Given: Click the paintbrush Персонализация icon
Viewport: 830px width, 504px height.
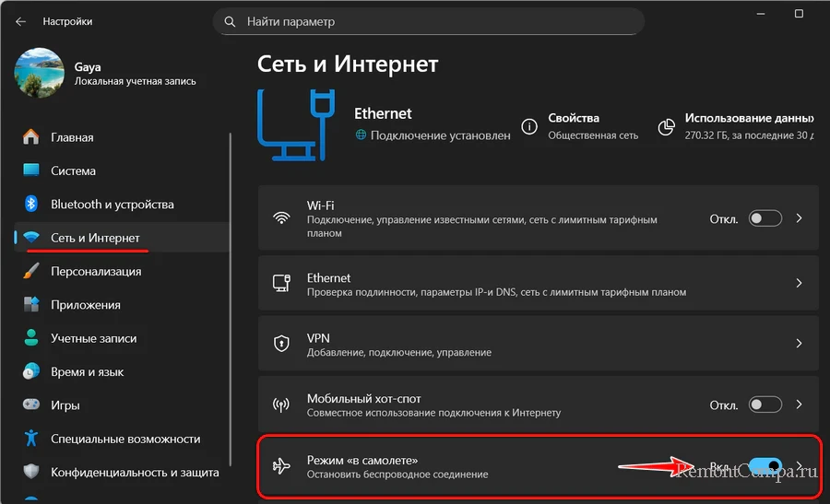Looking at the screenshot, I should pos(31,272).
